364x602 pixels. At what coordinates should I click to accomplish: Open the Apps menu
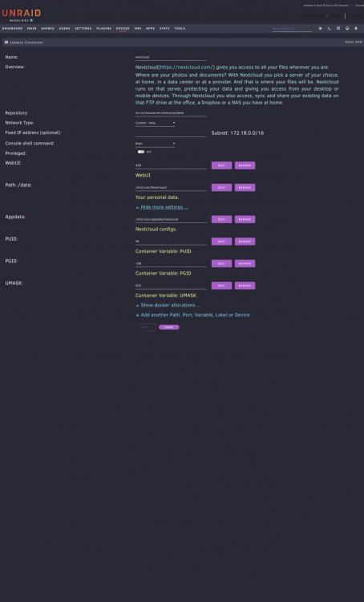[151, 28]
